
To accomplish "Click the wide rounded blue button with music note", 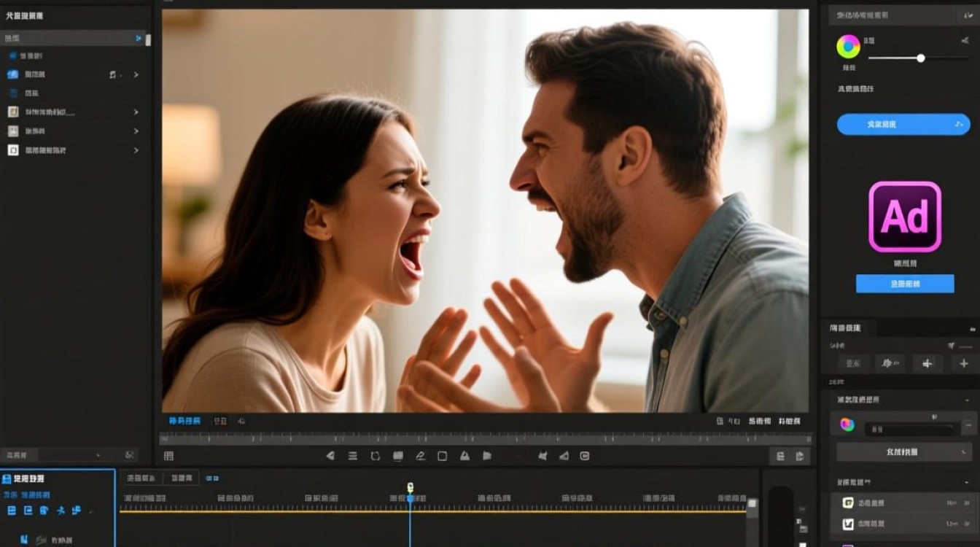I will click(903, 124).
